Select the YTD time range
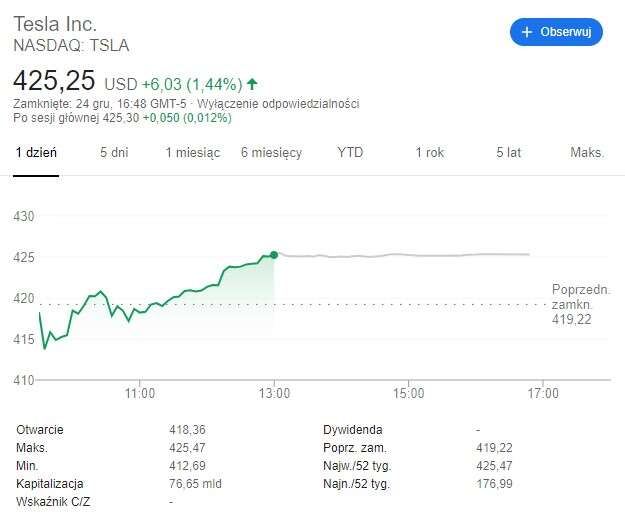Screen dimensions: 625x522 (x=350, y=153)
